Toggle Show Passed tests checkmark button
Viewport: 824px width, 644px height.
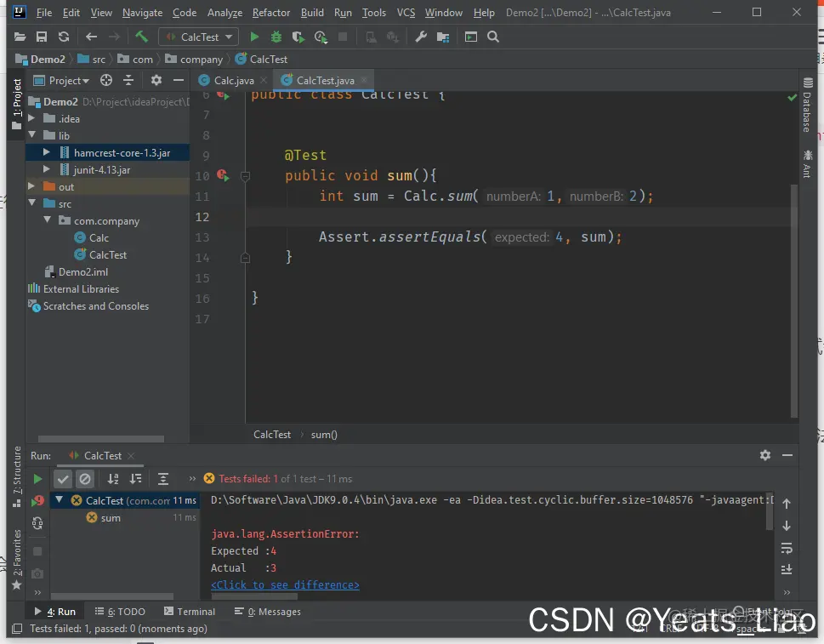pyautogui.click(x=63, y=479)
